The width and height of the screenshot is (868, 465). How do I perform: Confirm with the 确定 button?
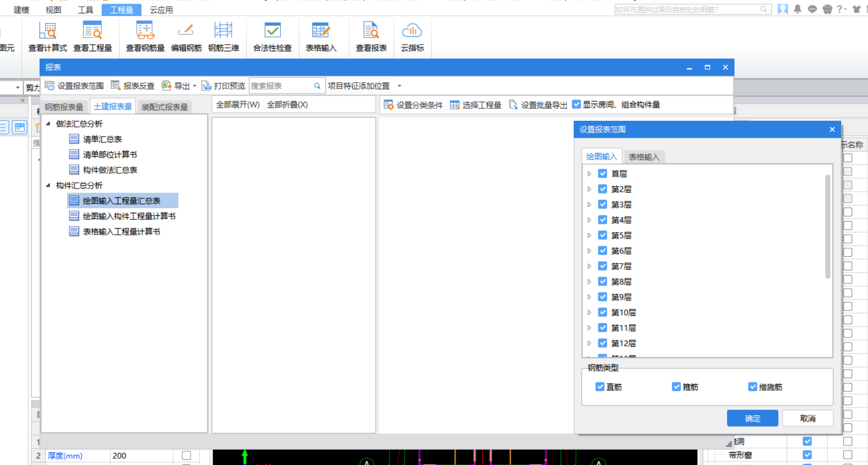pos(752,418)
